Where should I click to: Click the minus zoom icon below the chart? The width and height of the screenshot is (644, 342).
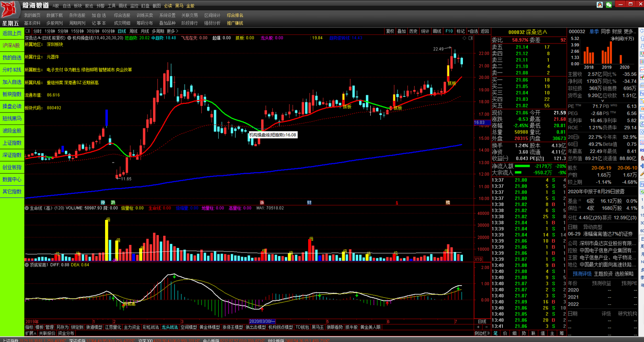click(486, 327)
